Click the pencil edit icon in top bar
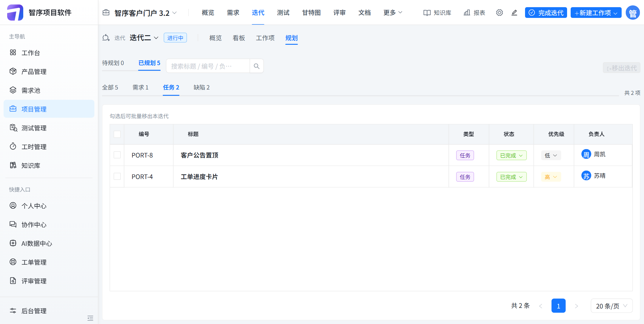Viewport: 644px width, 324px height. [514, 13]
